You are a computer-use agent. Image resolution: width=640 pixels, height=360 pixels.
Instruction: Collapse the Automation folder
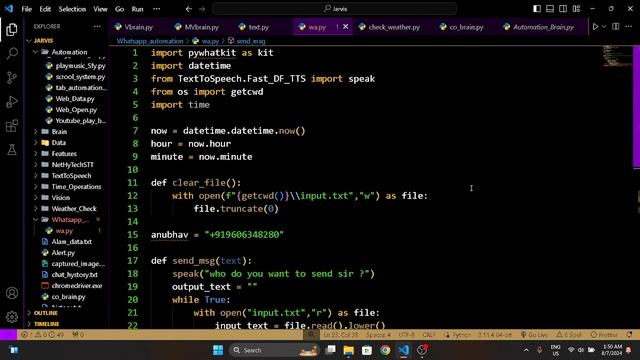click(36, 52)
